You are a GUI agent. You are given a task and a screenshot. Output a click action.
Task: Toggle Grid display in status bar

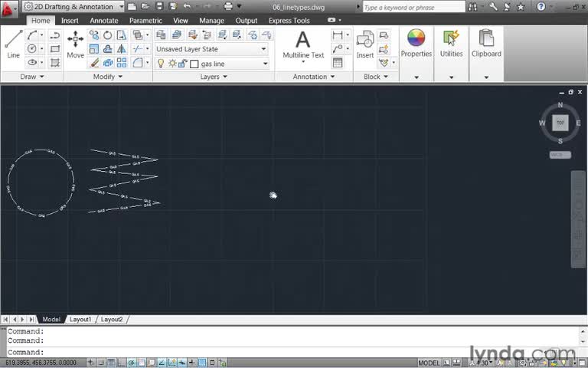(111, 363)
